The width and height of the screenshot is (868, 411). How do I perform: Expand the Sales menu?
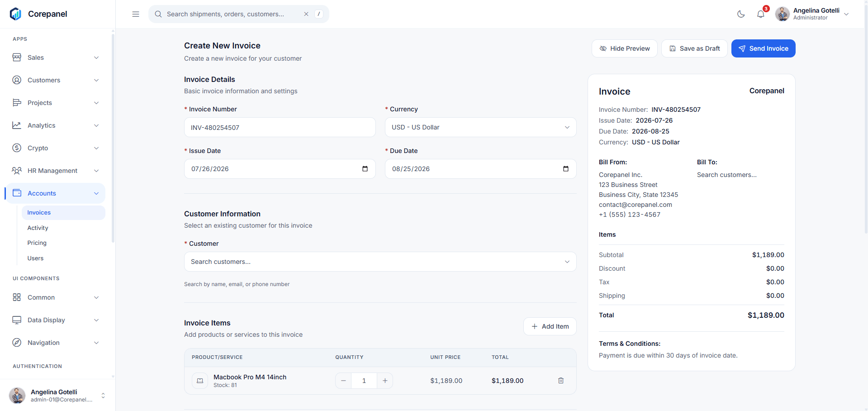point(55,57)
